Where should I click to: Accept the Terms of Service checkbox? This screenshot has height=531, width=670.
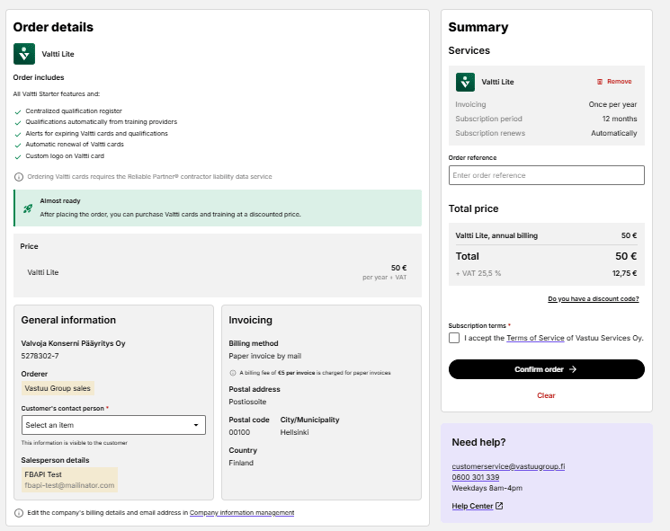(x=454, y=338)
